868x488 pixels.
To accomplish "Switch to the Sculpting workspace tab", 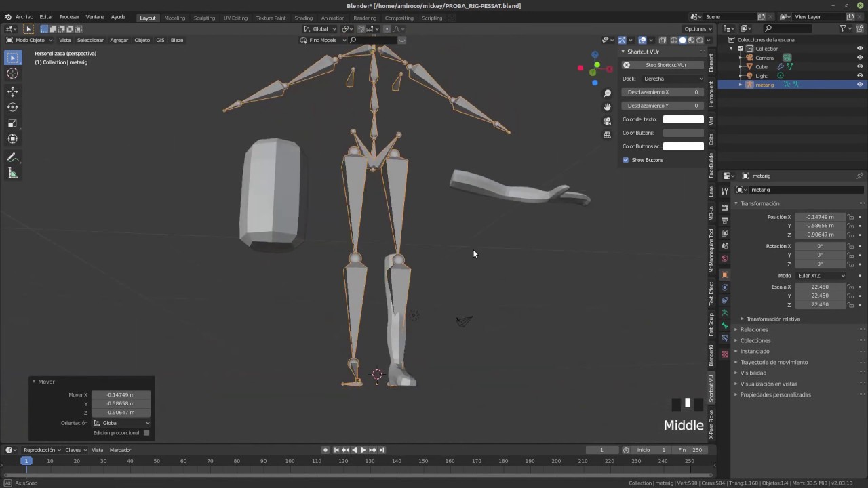I will click(x=204, y=18).
